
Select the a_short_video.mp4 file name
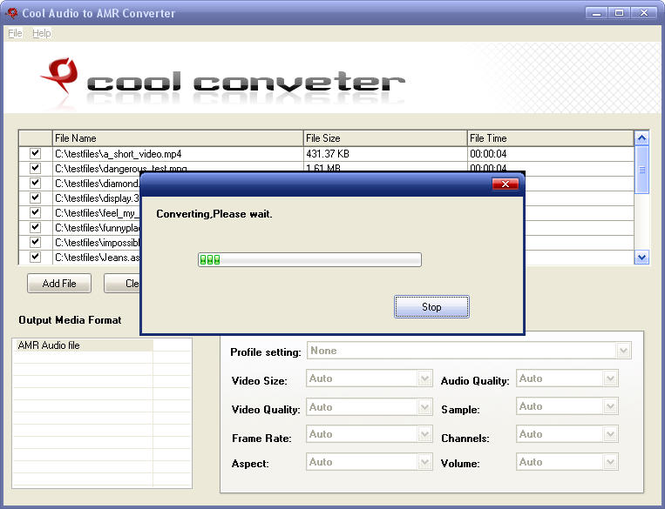(118, 154)
